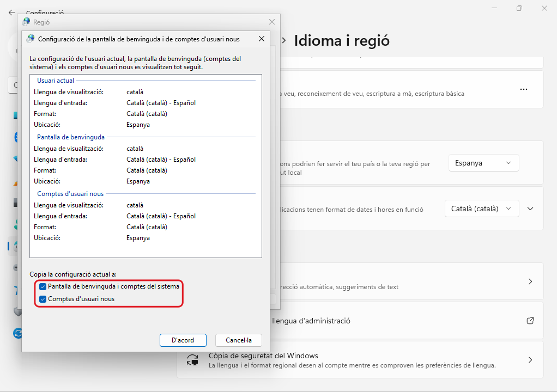Confirm with the D'acord button
The image size is (557, 392).
click(x=183, y=340)
